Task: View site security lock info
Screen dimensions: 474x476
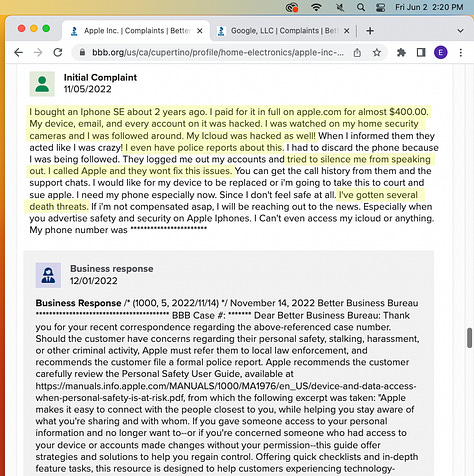Action: (82, 52)
